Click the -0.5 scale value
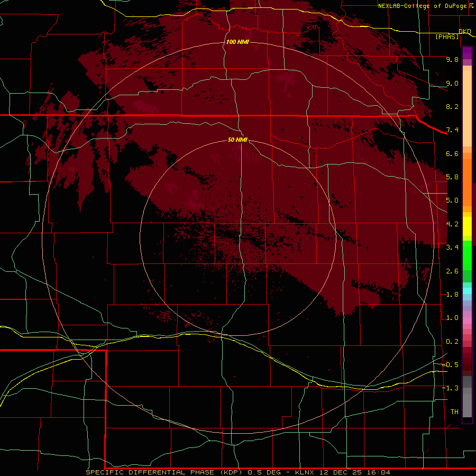This screenshot has width=476, height=476. point(451,365)
